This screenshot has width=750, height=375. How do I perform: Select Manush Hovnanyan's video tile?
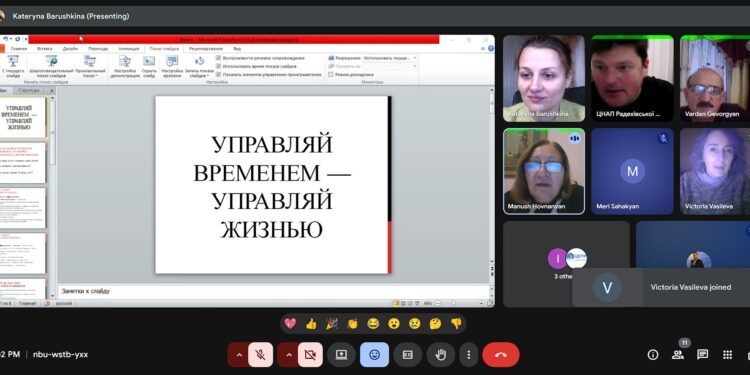544,171
